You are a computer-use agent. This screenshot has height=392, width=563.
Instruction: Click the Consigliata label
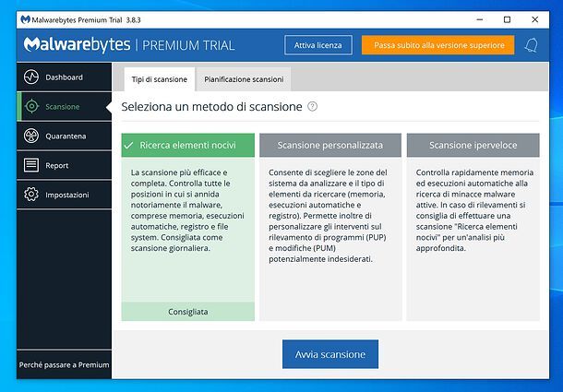pyautogui.click(x=187, y=312)
